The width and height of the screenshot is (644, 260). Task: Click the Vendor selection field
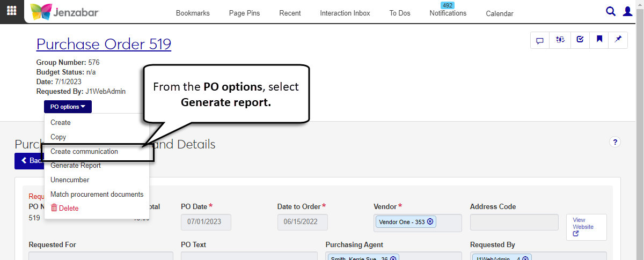[x=418, y=223]
